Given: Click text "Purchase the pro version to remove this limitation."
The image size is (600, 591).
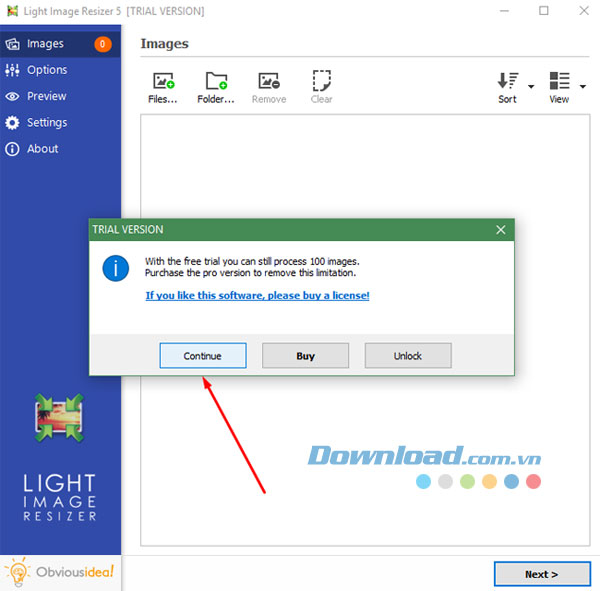Looking at the screenshot, I should [250, 273].
